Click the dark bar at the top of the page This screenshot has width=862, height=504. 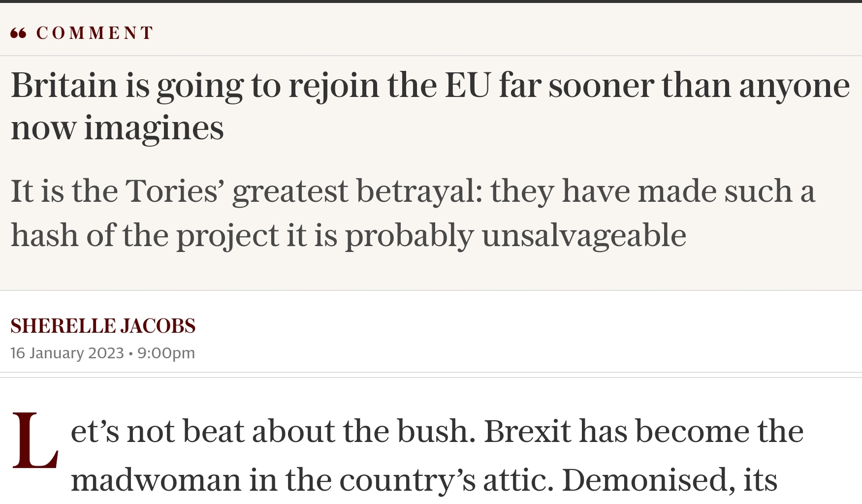point(431,1)
